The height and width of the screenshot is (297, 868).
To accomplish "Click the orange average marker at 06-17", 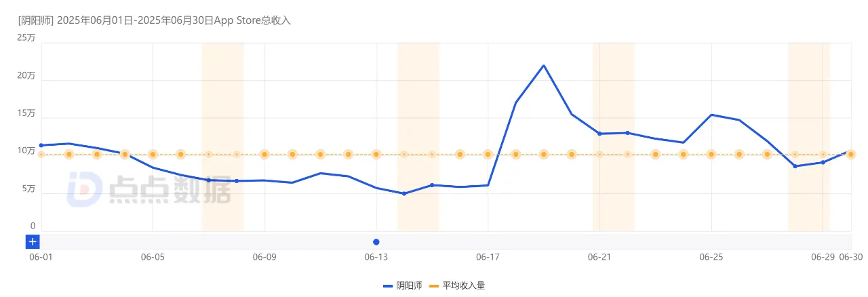I will point(488,155).
